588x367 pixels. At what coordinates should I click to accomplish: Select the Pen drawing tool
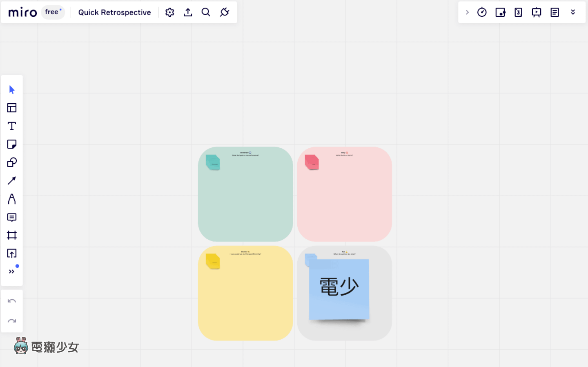pos(12,199)
